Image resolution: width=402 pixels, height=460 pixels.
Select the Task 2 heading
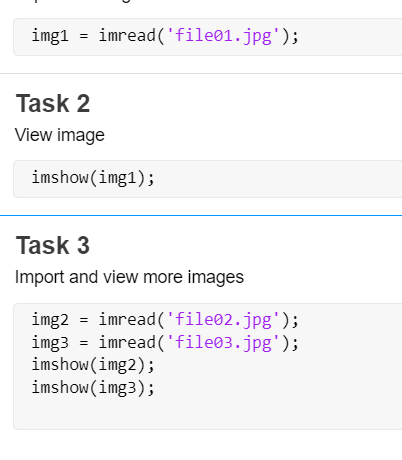(x=53, y=103)
